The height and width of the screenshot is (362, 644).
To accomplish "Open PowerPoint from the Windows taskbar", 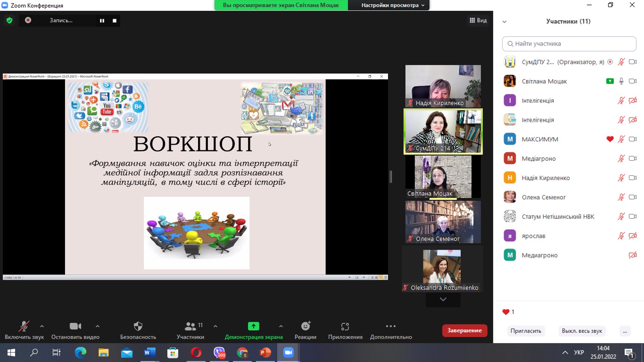I will 265,353.
